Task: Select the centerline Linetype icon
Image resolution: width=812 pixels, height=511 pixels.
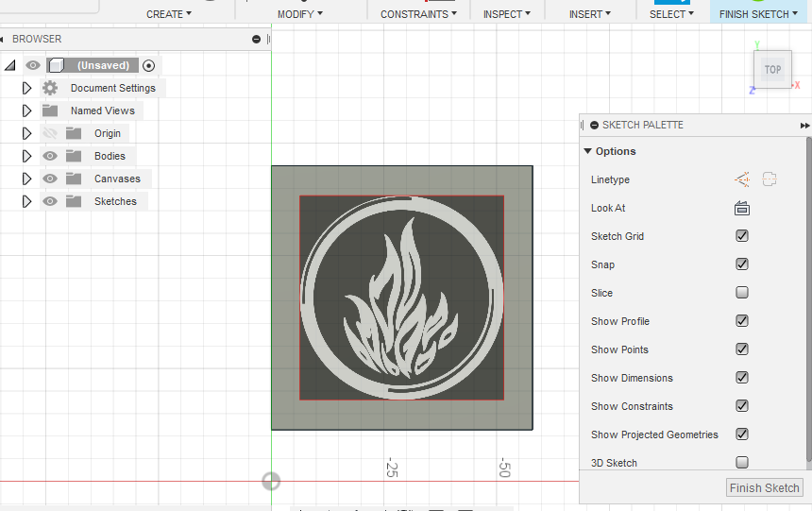Action: click(x=770, y=179)
